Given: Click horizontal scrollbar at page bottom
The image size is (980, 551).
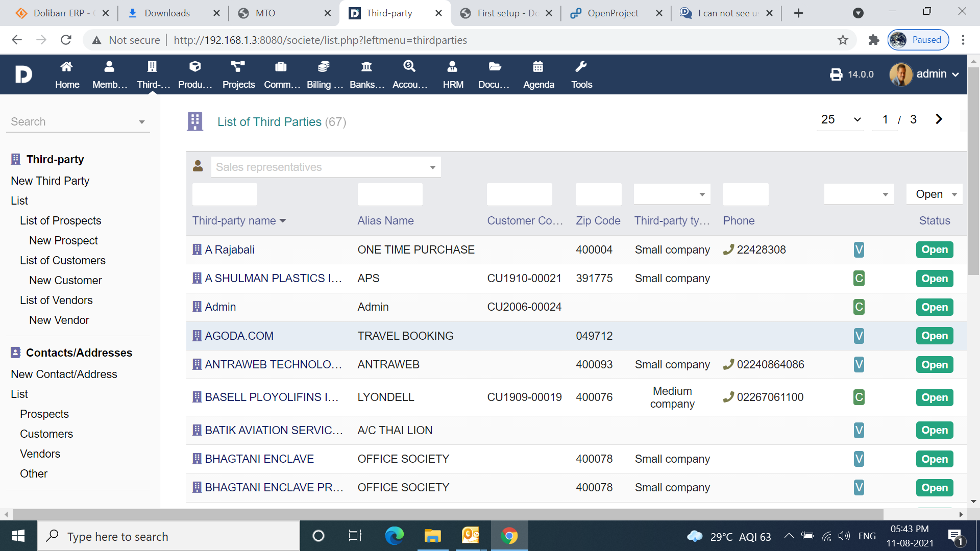Looking at the screenshot, I should point(448,514).
